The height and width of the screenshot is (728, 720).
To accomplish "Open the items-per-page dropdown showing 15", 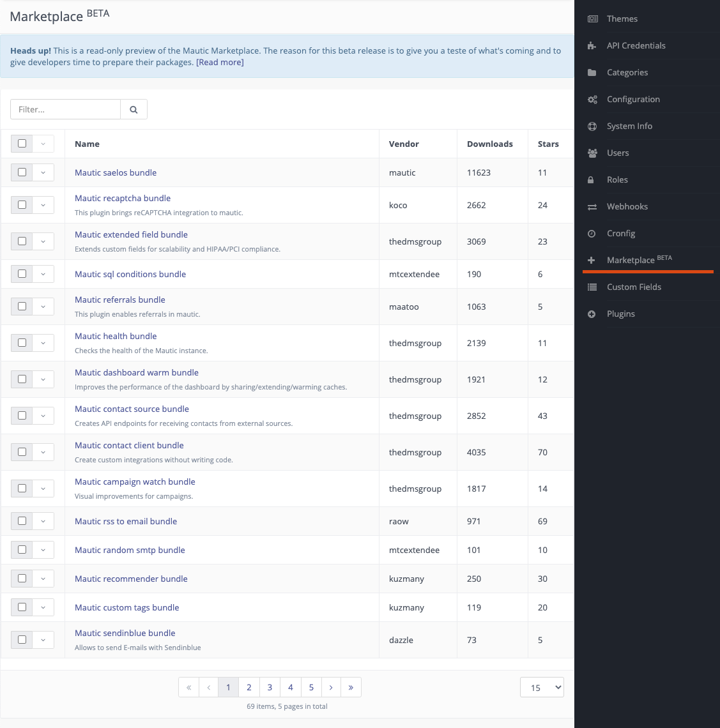I will pos(542,687).
